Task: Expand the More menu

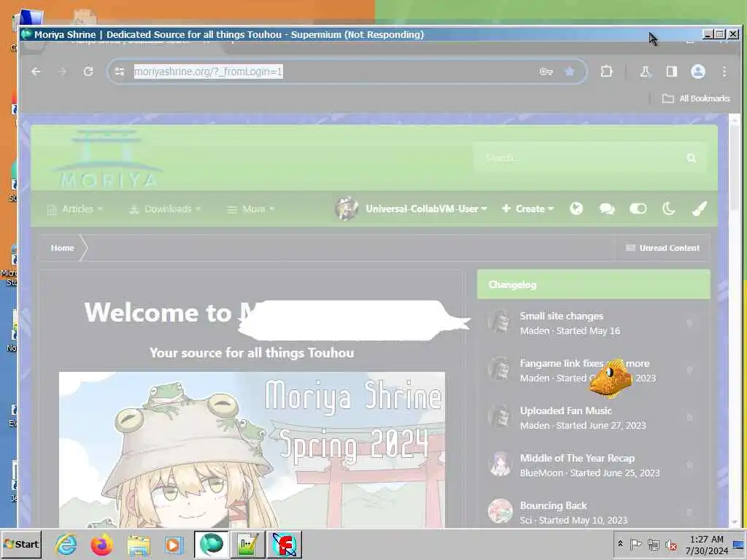Action: pos(251,209)
